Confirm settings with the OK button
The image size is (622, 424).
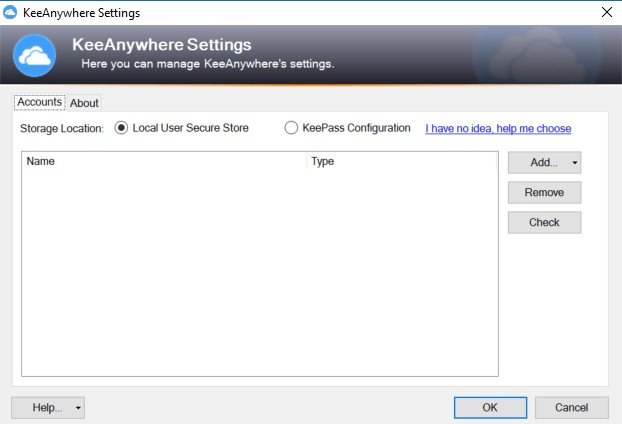pyautogui.click(x=490, y=407)
